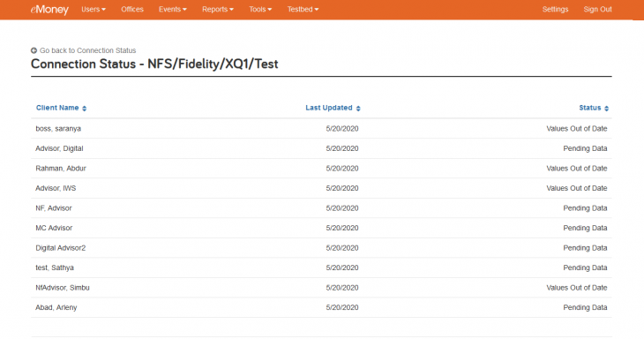This screenshot has height=339, width=644.
Task: Open the Reports dropdown menu
Action: click(x=218, y=9)
